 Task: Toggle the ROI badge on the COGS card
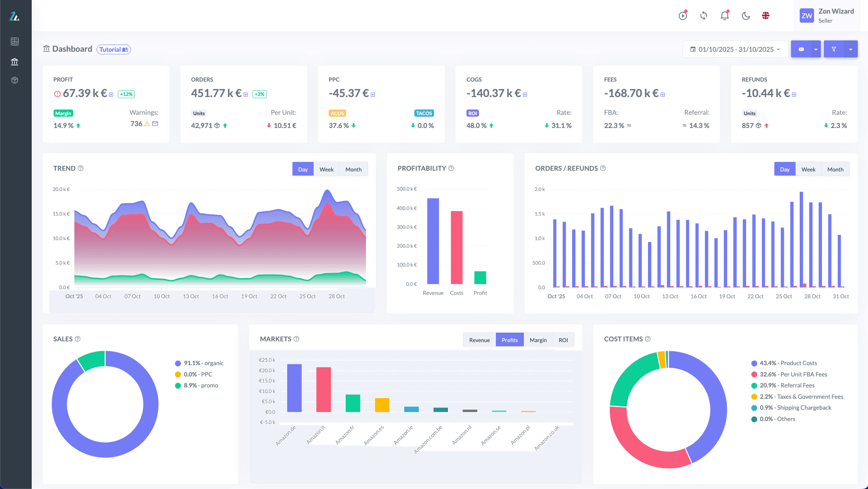472,113
